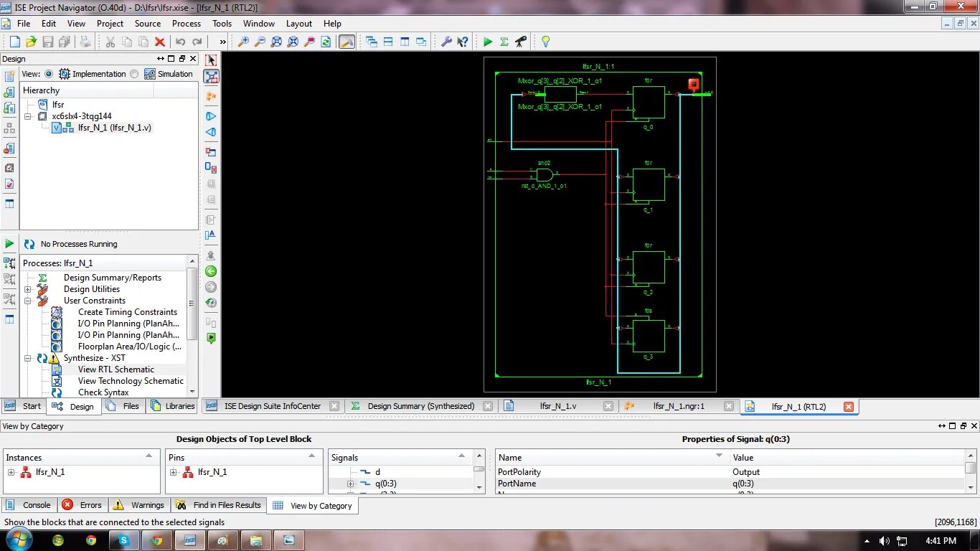Click the Zoom to Box icon
This screenshot has height=551, width=980.
point(293,42)
